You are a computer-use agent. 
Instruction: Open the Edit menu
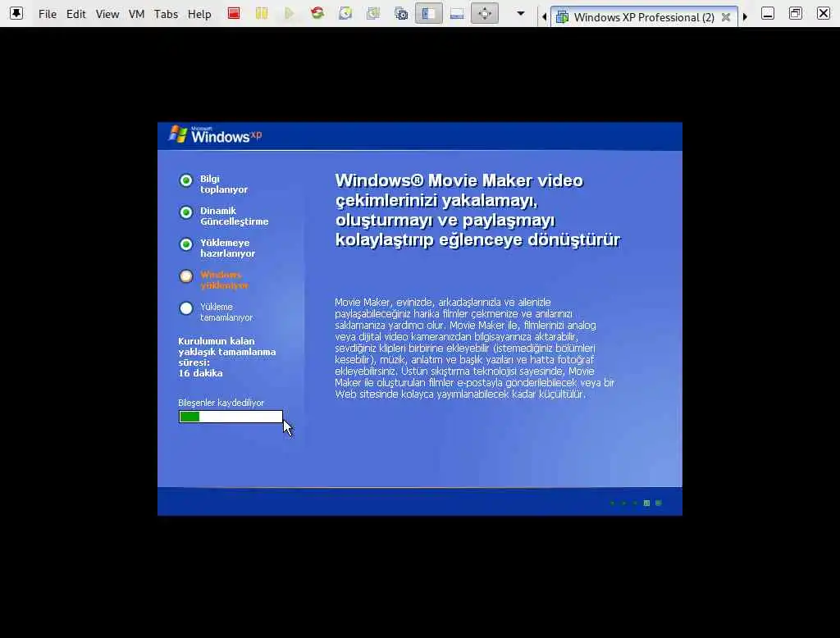point(75,14)
